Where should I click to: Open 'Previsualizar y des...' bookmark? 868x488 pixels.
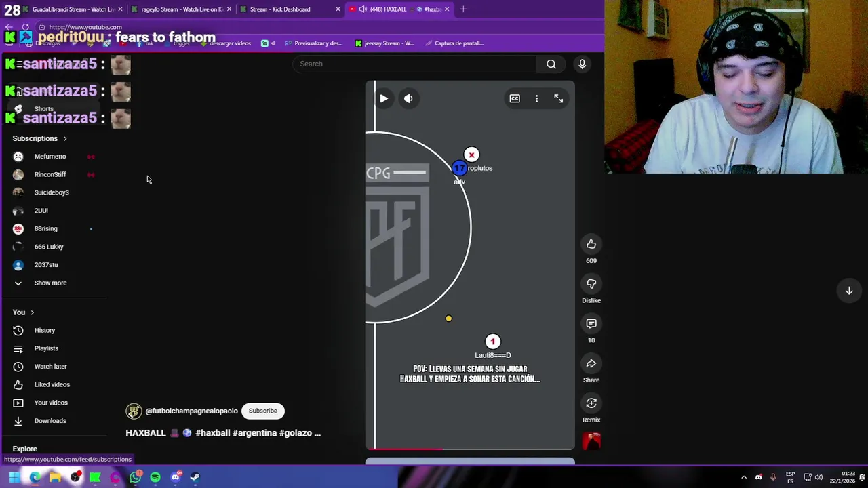click(313, 43)
